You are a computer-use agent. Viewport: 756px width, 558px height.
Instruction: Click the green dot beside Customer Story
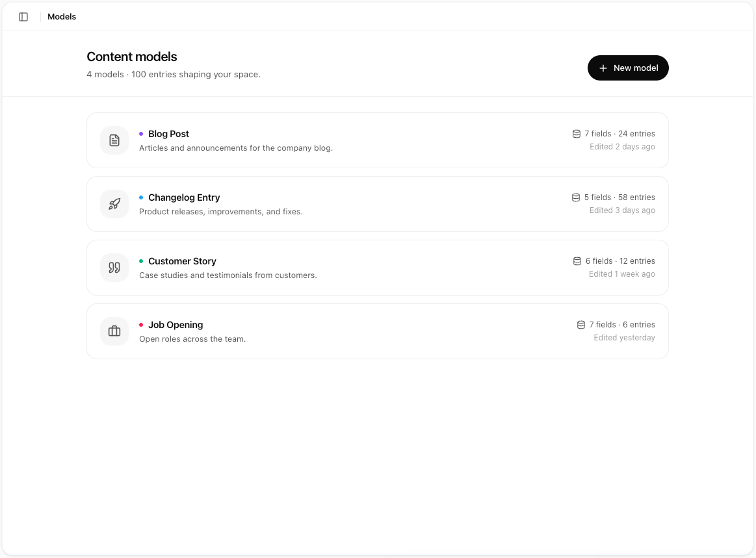pyautogui.click(x=141, y=261)
